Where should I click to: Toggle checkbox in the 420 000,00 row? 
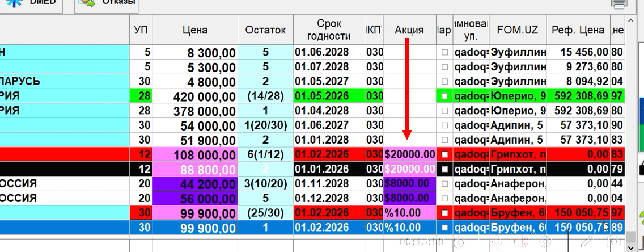click(x=444, y=96)
